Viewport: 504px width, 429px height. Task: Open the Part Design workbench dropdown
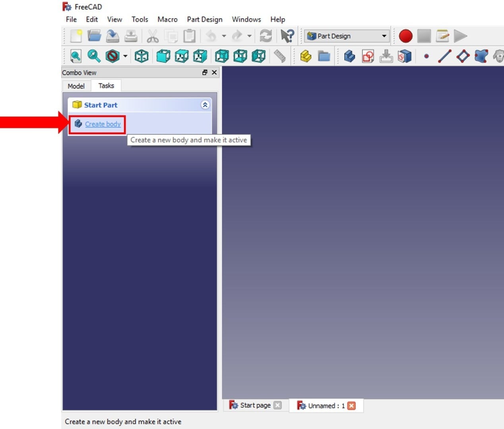coord(347,36)
